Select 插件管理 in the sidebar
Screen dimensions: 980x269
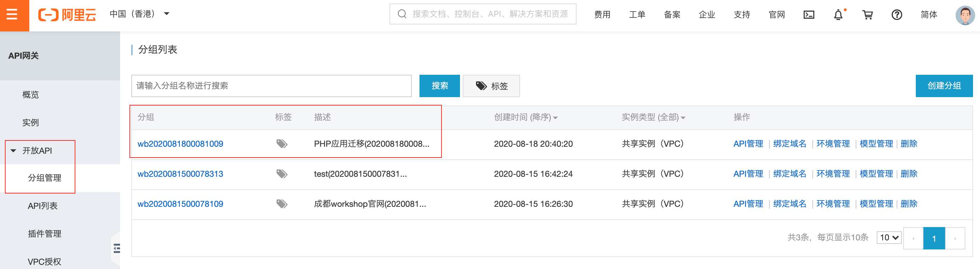[x=45, y=234]
